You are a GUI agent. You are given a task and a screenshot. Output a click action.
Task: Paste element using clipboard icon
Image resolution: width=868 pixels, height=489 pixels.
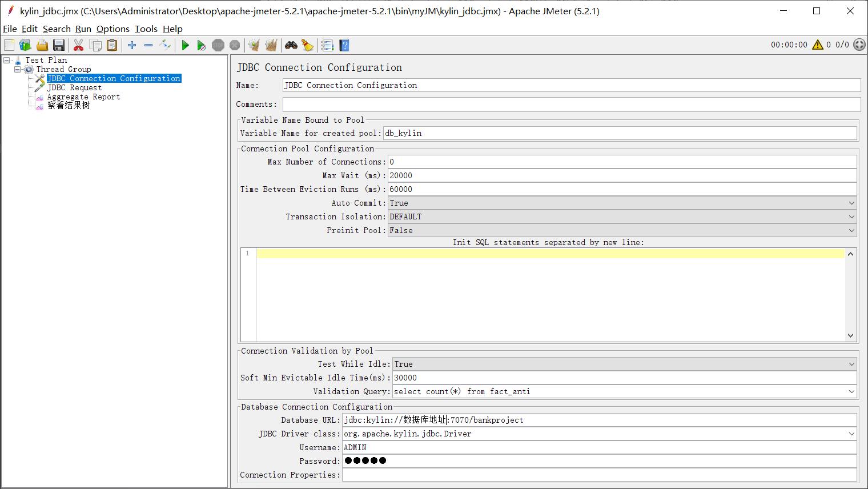(112, 45)
